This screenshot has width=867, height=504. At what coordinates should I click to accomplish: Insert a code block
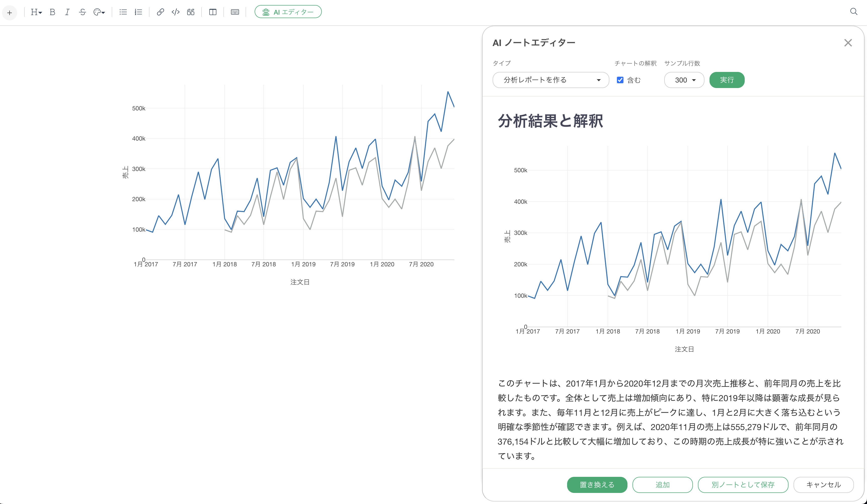point(175,12)
